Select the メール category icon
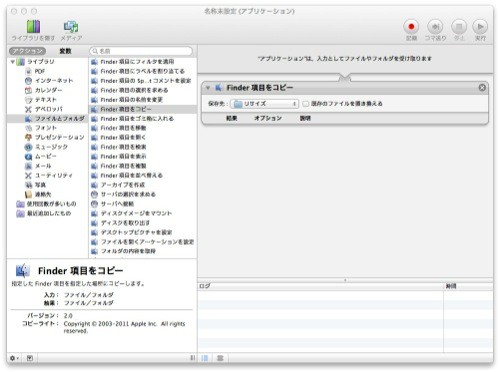 point(29,166)
